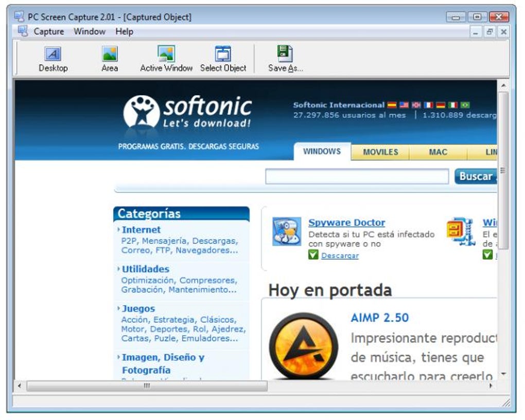Switch to the MAC tab
The image size is (525, 420).
coord(438,152)
